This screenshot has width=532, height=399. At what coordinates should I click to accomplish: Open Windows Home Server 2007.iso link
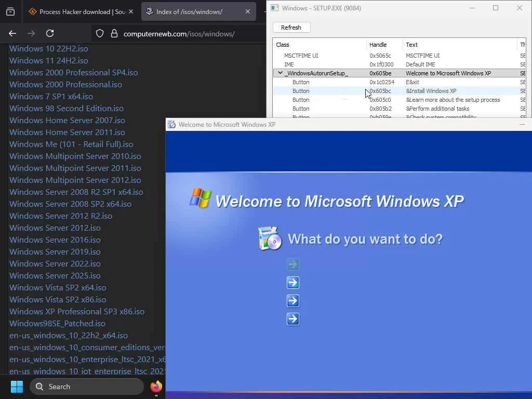click(67, 121)
